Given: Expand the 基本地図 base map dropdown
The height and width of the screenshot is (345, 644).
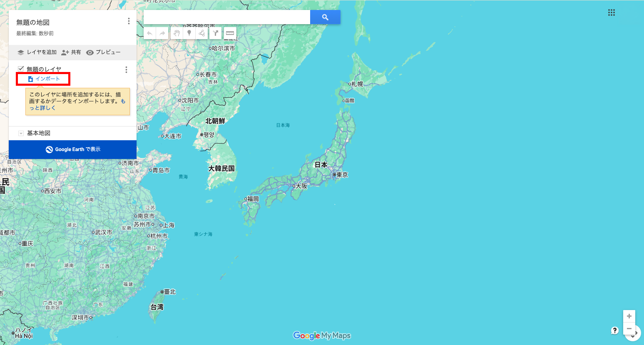Looking at the screenshot, I should 21,133.
